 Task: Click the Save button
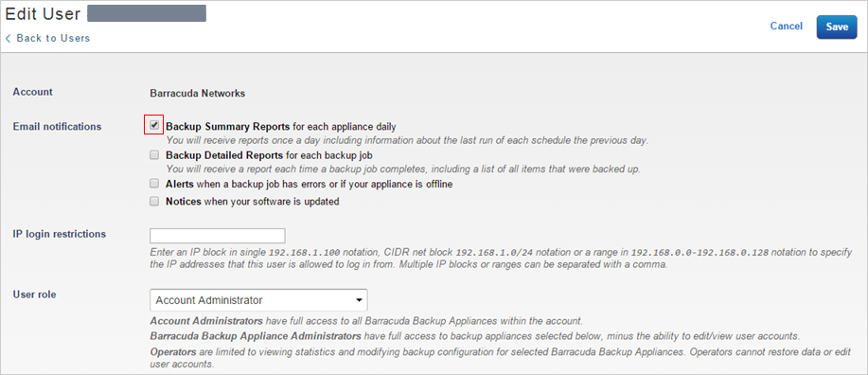point(837,27)
